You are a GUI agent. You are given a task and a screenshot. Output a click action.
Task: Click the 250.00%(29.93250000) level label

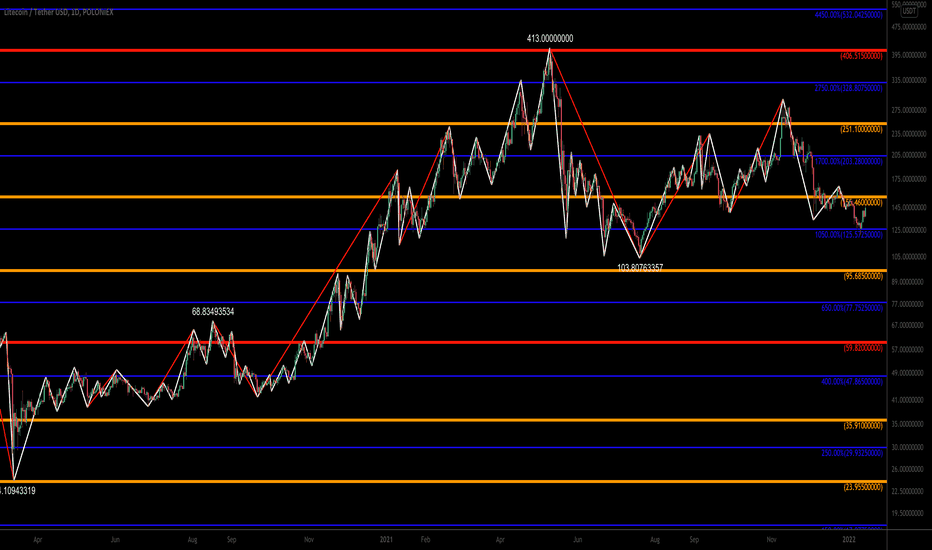pyautogui.click(x=852, y=453)
